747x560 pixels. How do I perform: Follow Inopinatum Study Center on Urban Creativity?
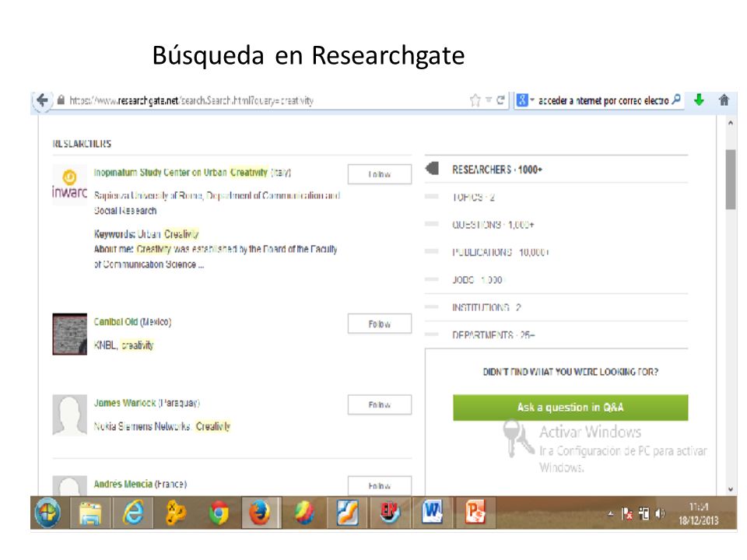[380, 174]
